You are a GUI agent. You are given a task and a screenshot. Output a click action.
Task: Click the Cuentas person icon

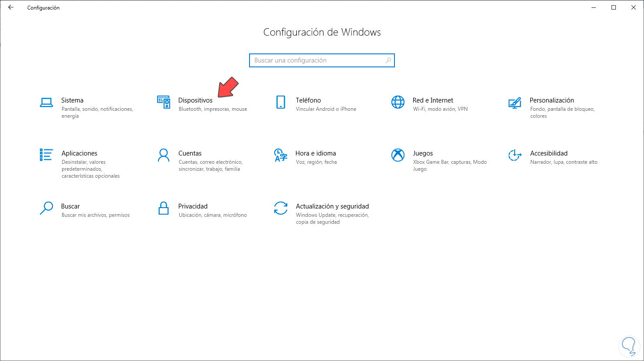[x=164, y=155]
